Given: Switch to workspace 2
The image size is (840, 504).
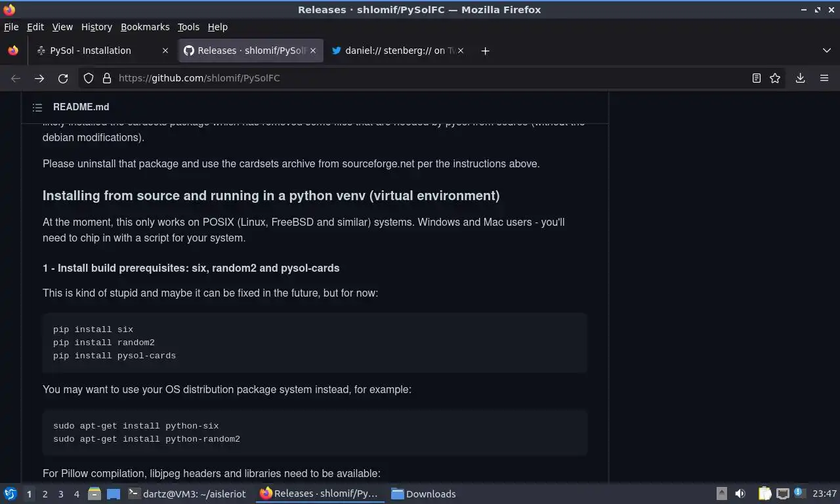Looking at the screenshot, I should [45, 493].
